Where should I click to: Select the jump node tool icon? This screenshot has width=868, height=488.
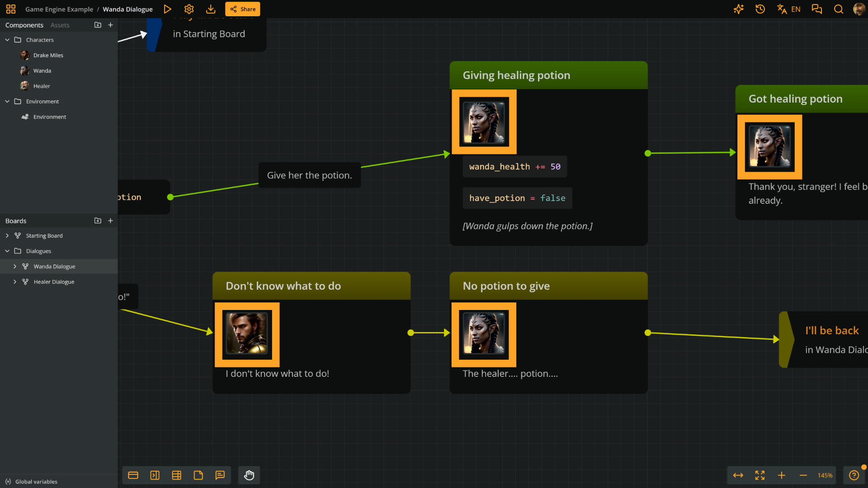(155, 475)
